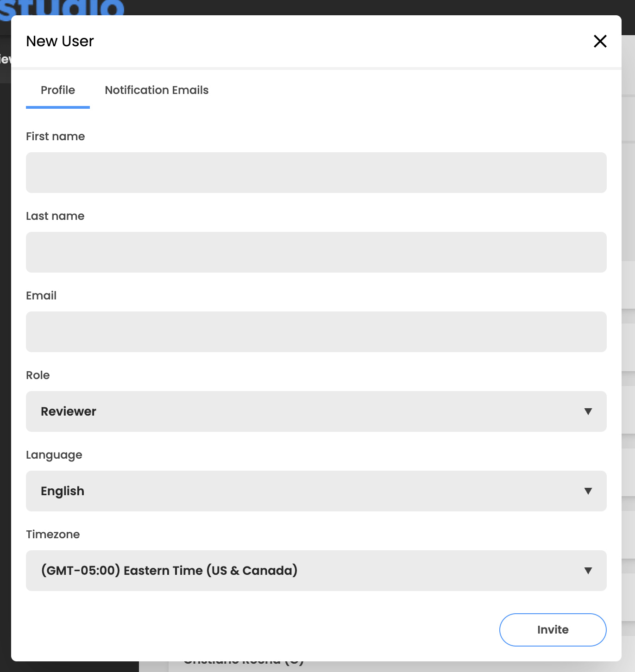The image size is (635, 672).
Task: Focus the First name text field
Action: pyautogui.click(x=316, y=173)
